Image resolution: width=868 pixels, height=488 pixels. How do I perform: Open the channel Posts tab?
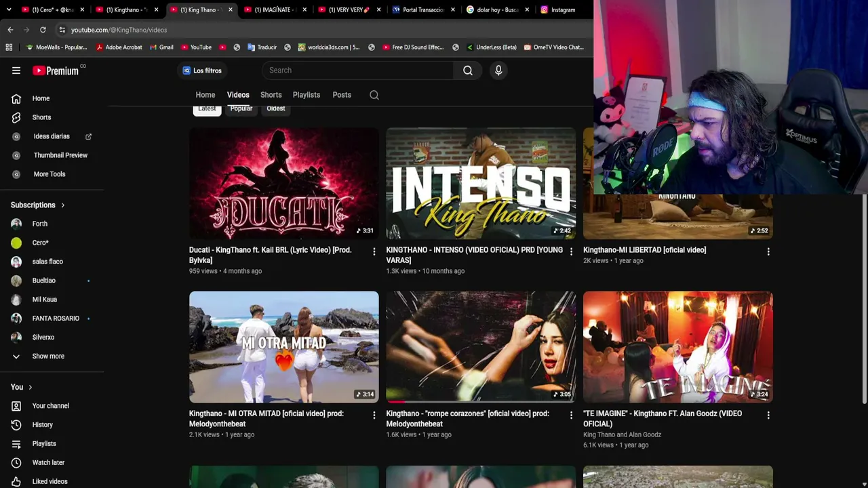(342, 95)
